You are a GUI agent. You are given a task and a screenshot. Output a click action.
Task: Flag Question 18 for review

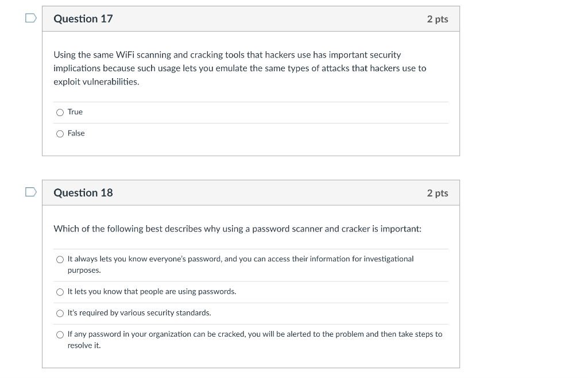[x=31, y=192]
